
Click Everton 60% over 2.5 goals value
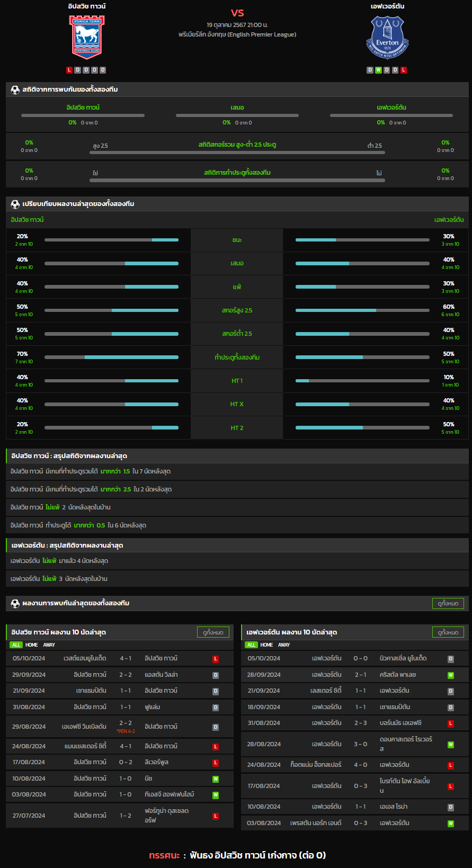tap(449, 307)
